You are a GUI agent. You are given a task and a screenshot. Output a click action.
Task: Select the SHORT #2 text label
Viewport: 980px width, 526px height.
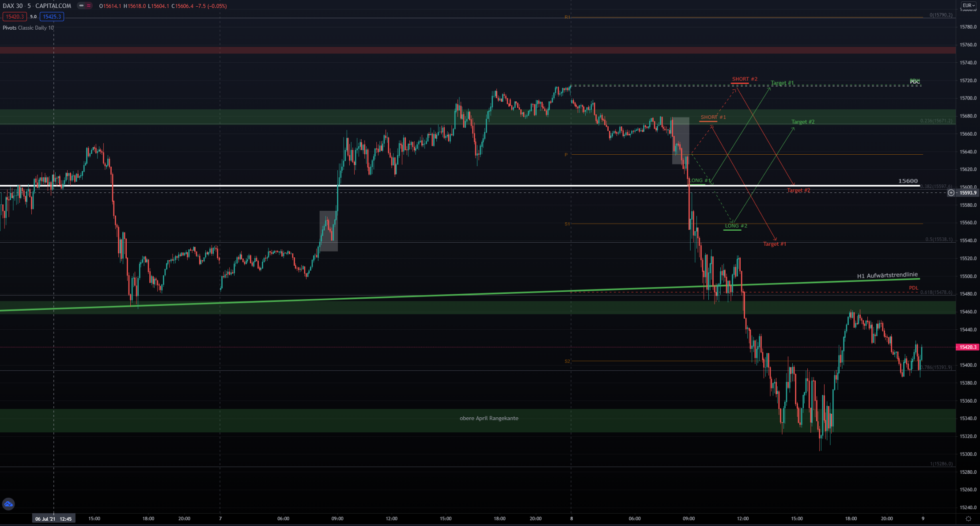tap(745, 79)
